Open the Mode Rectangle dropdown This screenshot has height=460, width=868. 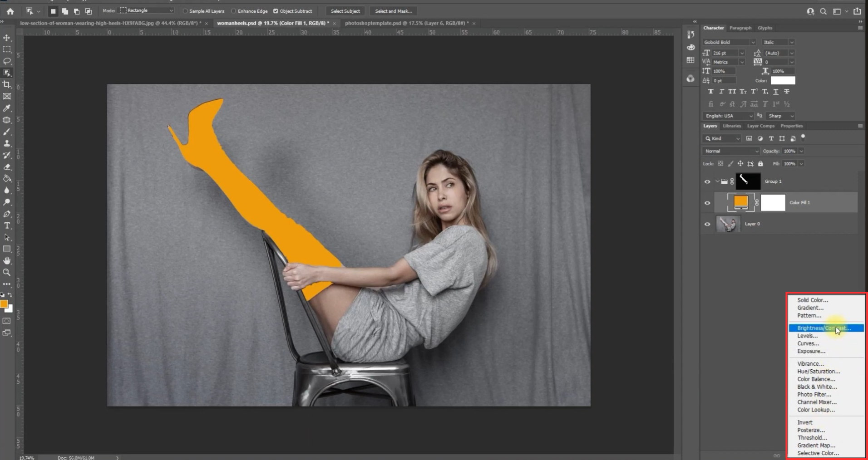pos(147,10)
